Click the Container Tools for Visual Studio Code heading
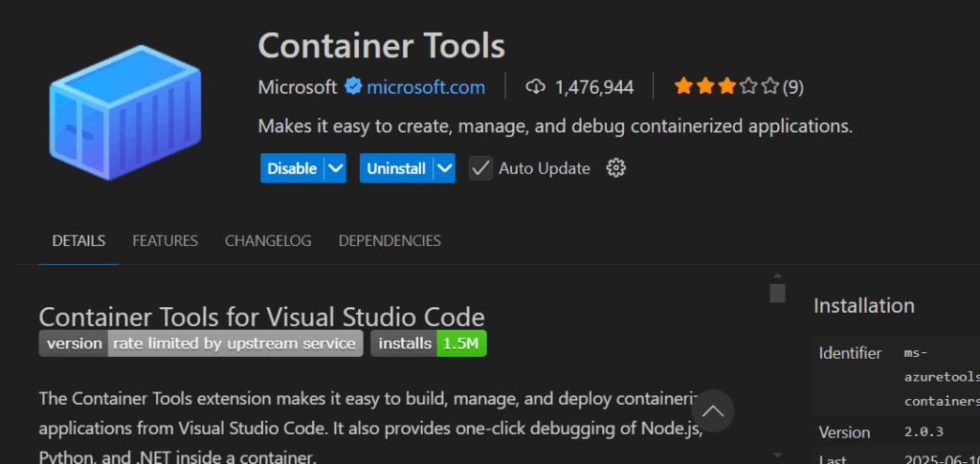The height and width of the screenshot is (464, 980). coord(261,317)
